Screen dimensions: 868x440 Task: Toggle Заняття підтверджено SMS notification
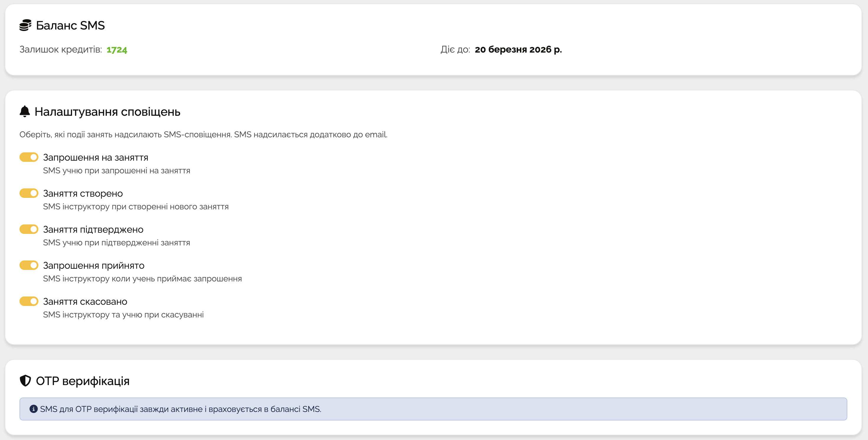pos(29,229)
